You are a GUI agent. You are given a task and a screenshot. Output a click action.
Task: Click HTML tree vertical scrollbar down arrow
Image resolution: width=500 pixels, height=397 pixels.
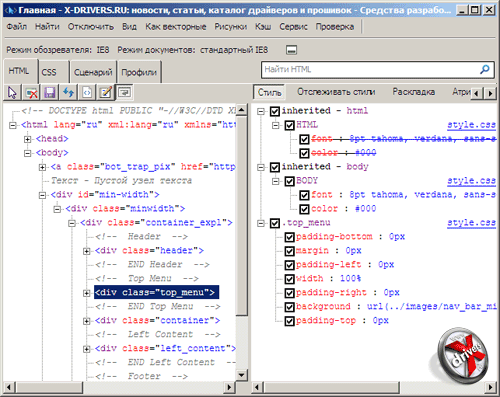click(242, 375)
